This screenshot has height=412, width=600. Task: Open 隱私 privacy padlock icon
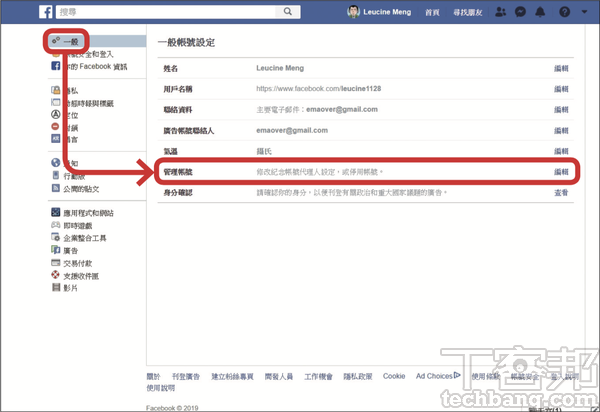(x=56, y=90)
